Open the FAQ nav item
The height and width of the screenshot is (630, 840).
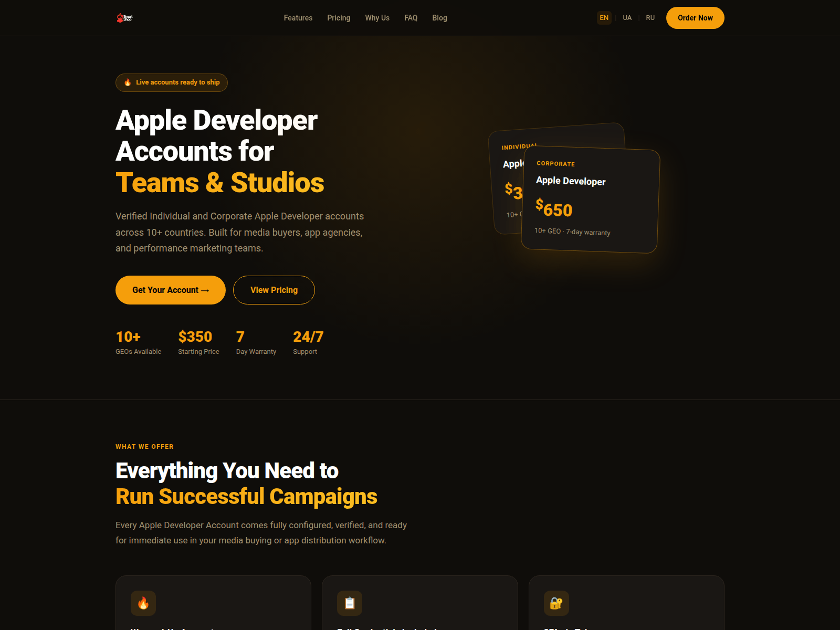[x=411, y=18]
